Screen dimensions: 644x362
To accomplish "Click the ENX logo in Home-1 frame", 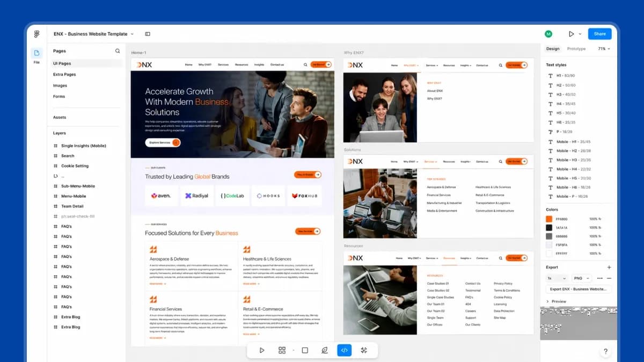I will point(144,64).
